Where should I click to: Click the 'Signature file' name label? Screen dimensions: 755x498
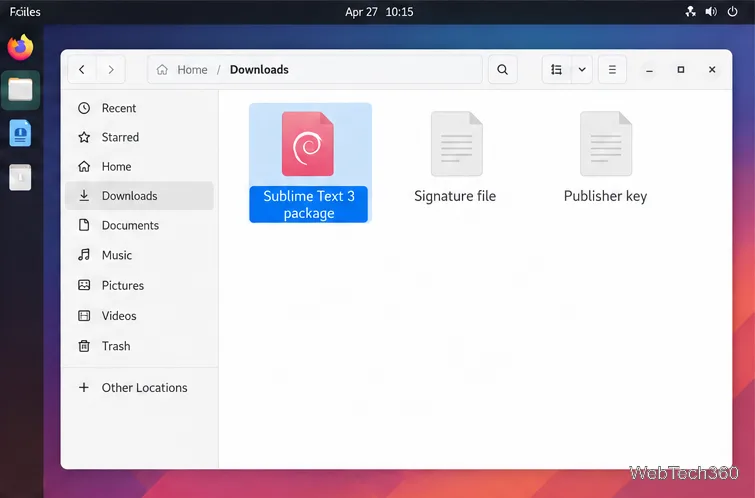[455, 196]
